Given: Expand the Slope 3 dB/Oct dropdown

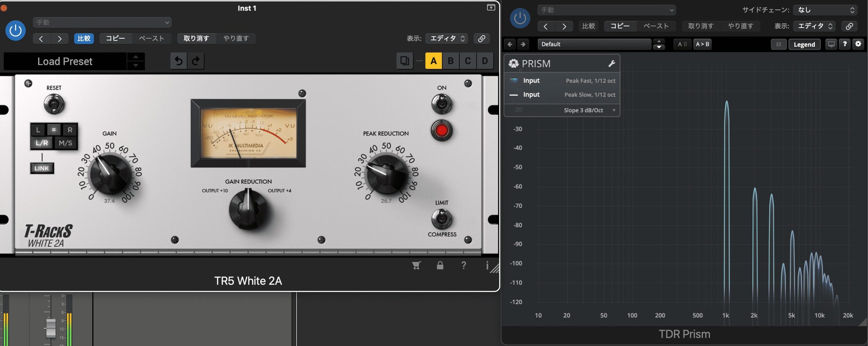Looking at the screenshot, I should point(614,110).
